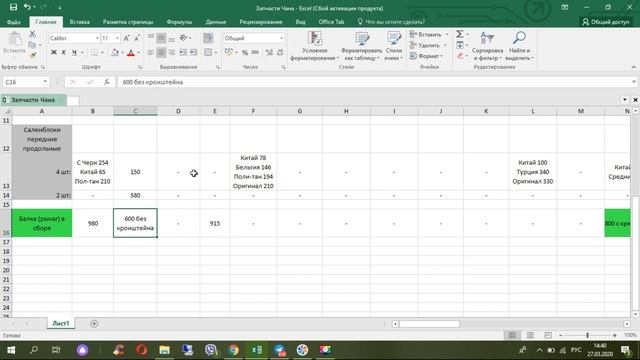Toggle align text right
The width and height of the screenshot is (640, 360).
172,52
